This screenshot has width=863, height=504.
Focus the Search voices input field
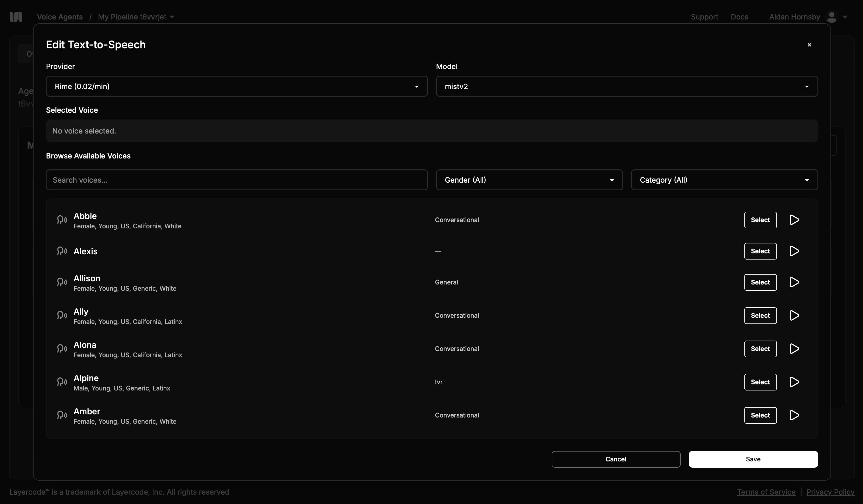coord(236,180)
